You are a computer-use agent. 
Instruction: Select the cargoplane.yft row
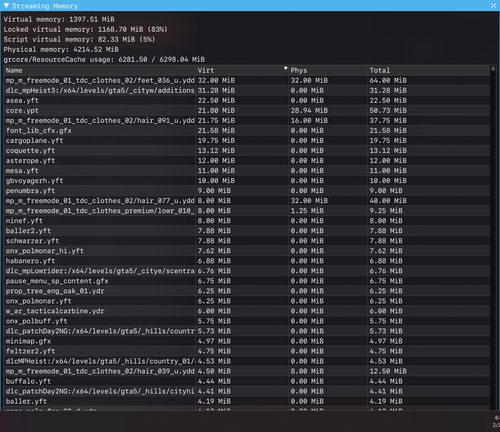point(247,140)
